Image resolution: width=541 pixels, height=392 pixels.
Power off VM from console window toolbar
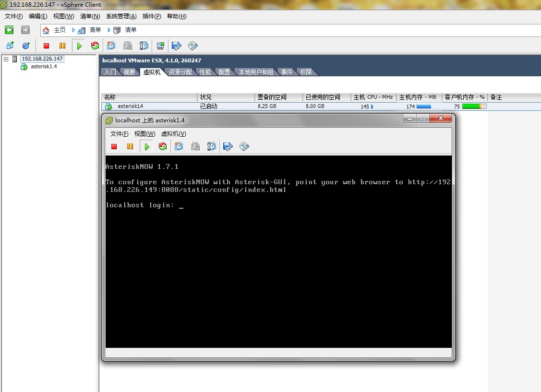(114, 146)
